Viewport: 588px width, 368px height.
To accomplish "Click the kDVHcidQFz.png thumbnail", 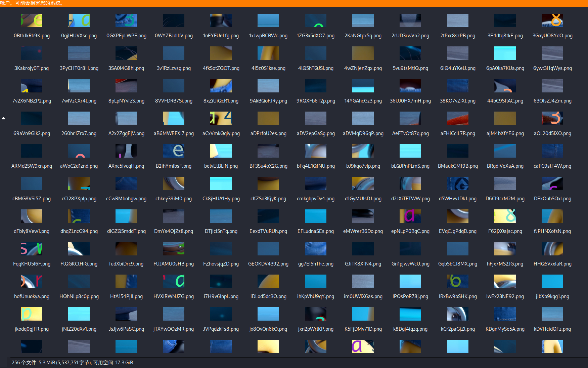I will pos(552,314).
